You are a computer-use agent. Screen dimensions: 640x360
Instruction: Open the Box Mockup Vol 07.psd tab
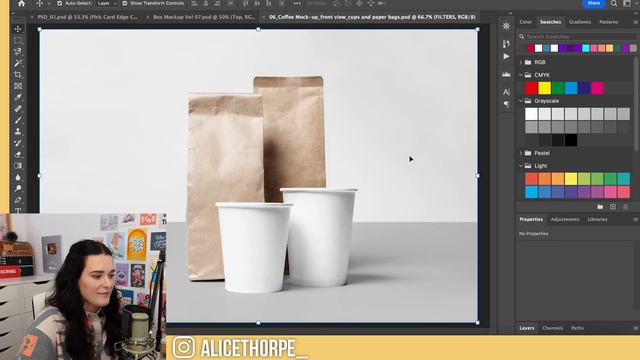pos(204,17)
